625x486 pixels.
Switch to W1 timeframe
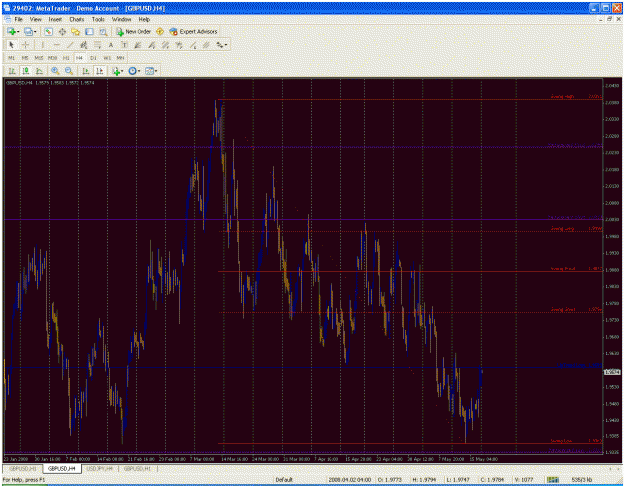click(107, 58)
